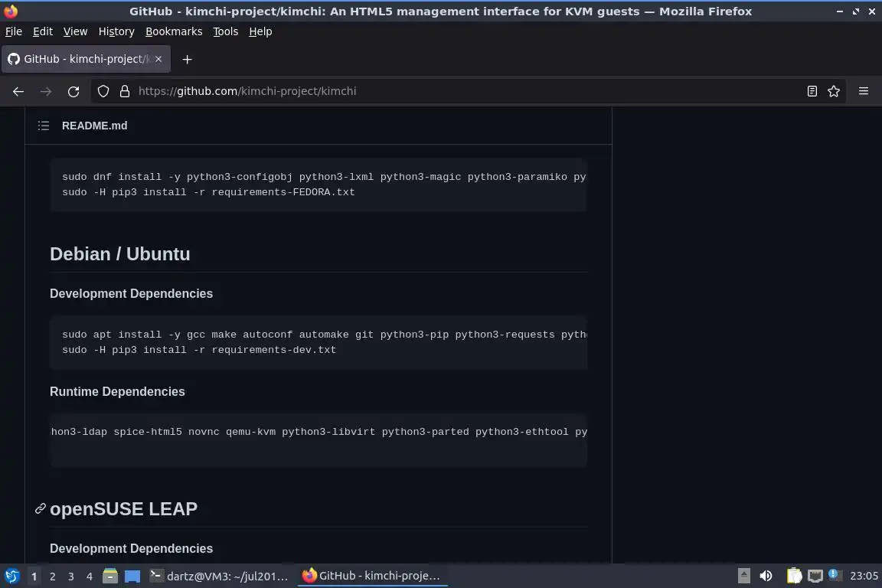Toggle Reader View in the address bar
The image size is (882, 588).
coord(812,91)
